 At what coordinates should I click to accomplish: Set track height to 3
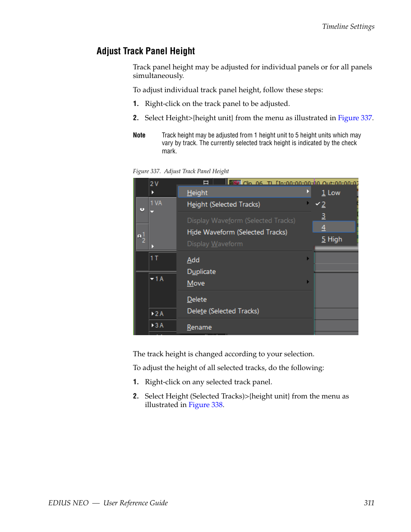[x=334, y=216]
